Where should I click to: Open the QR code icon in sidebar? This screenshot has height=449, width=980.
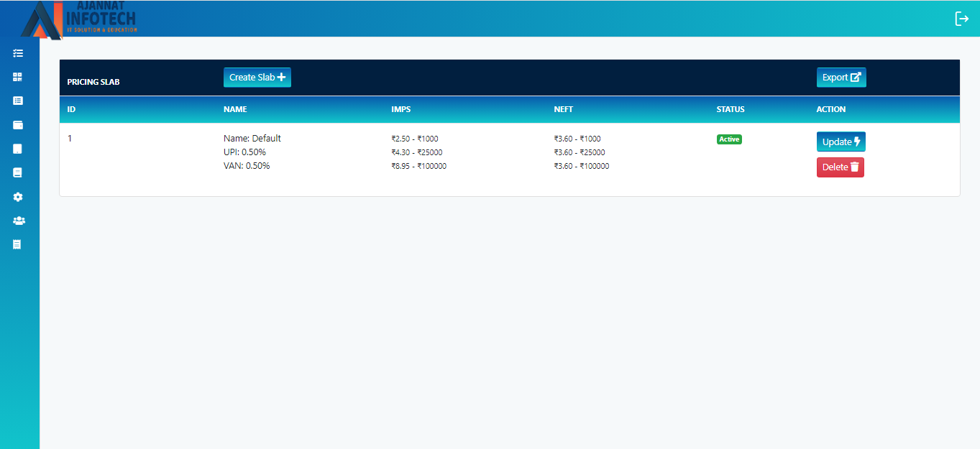pos(18,77)
